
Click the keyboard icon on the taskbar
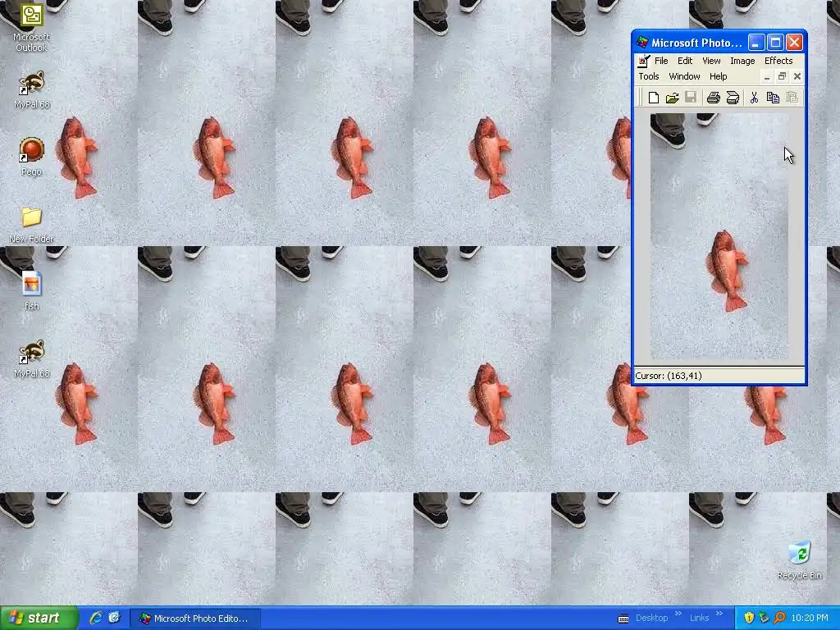pyautogui.click(x=623, y=619)
